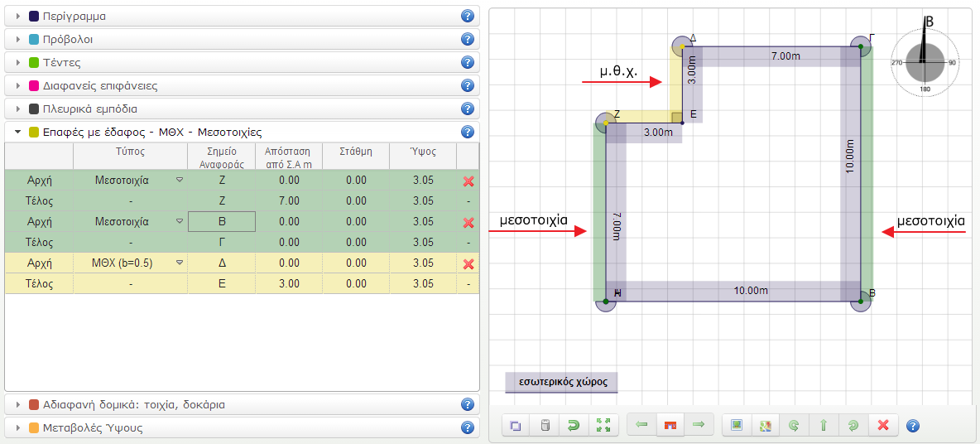Open the first Μεσοτοιχία type dropdown
The width and height of the screenshot is (980, 444).
pos(180,181)
